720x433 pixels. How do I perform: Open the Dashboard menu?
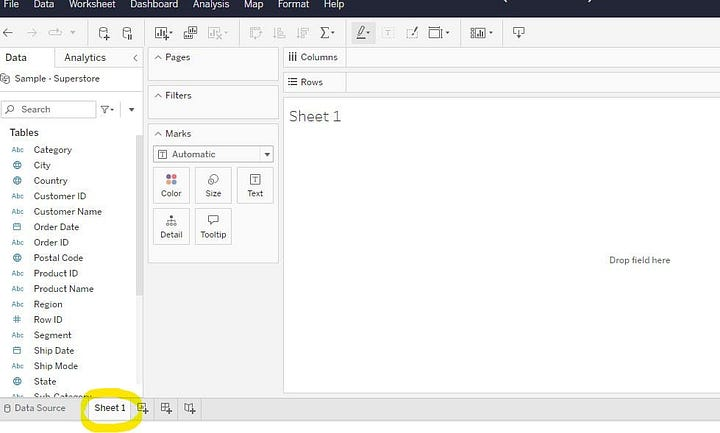154,5
